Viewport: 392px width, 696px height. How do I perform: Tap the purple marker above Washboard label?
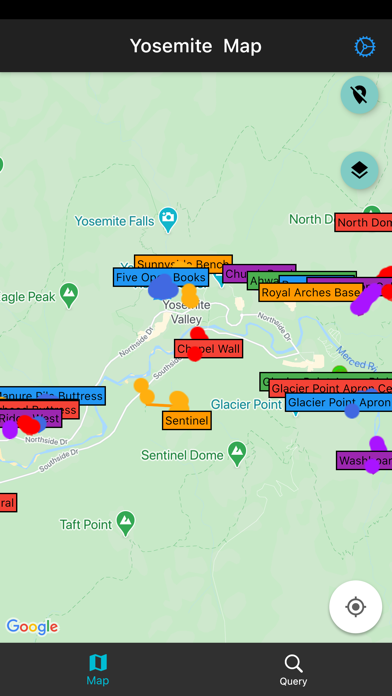point(377,444)
